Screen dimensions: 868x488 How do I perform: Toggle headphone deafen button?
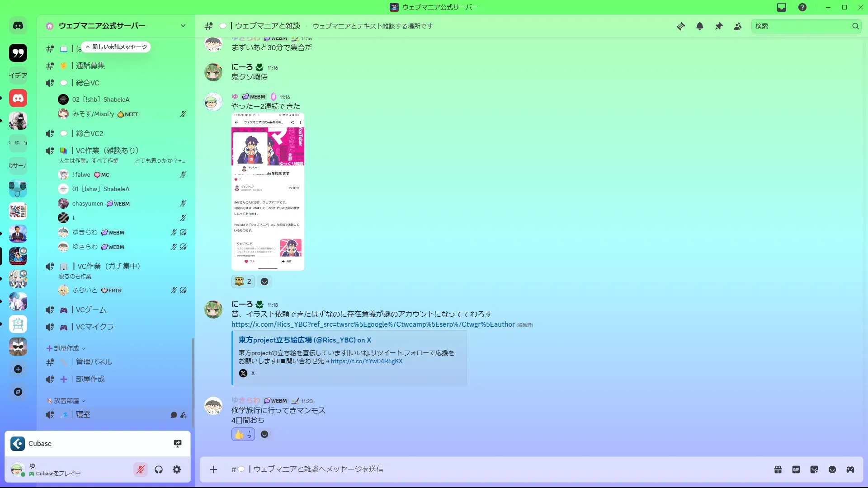(159, 469)
